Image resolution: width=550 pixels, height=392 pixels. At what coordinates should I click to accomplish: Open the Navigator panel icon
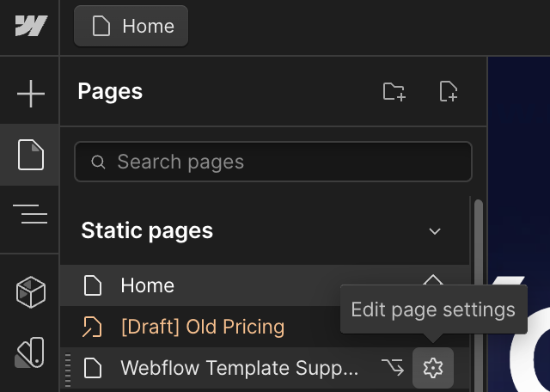pos(30,214)
